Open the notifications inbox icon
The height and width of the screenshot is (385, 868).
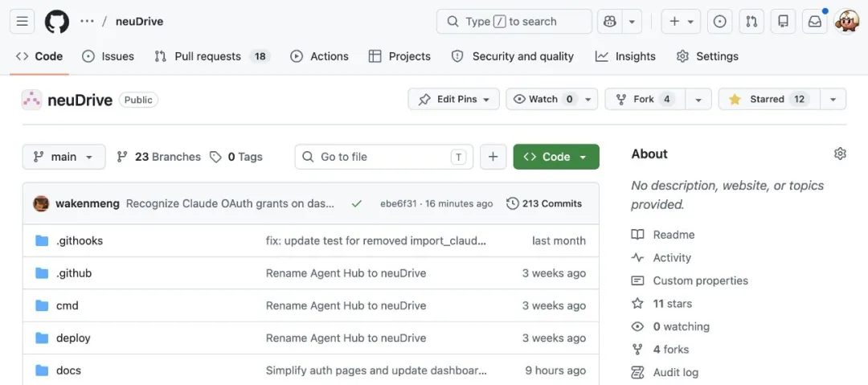point(815,22)
